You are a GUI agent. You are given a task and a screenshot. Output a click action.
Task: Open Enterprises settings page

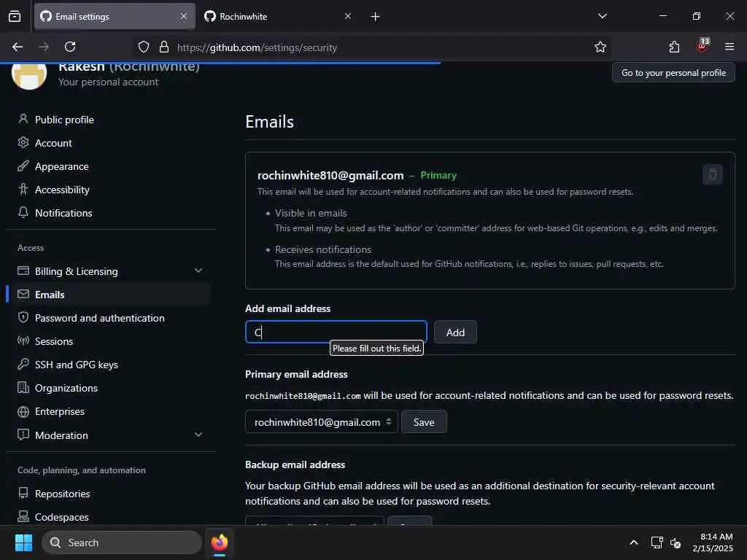tap(60, 411)
